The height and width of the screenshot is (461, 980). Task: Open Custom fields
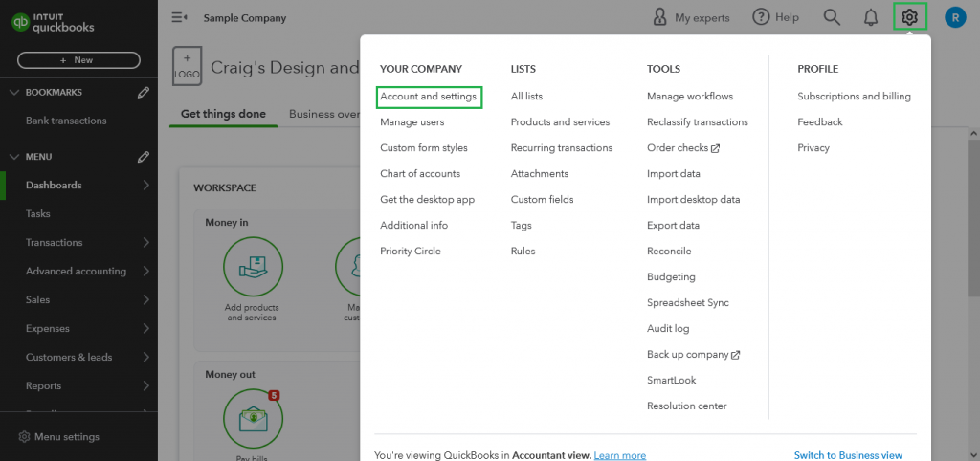(542, 200)
